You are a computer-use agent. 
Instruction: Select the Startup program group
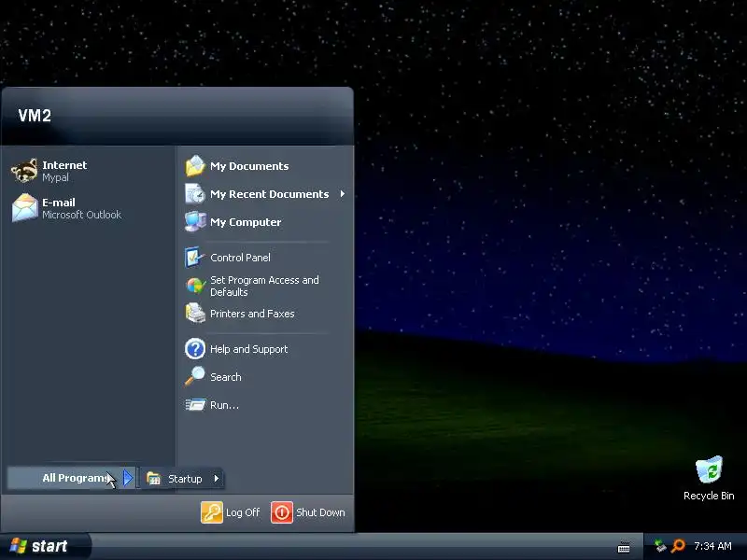182,478
